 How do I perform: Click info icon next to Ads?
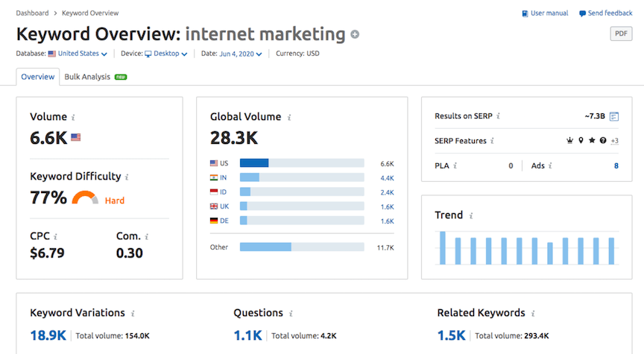click(x=550, y=166)
